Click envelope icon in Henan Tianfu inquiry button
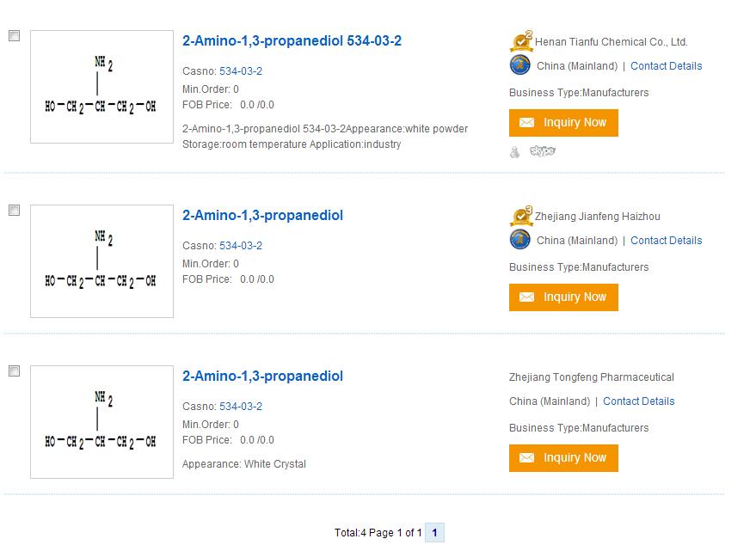The image size is (756, 545). pos(527,123)
